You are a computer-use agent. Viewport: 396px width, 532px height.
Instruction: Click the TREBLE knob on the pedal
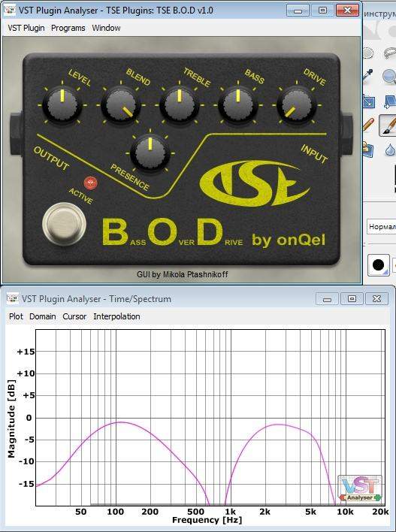pos(179,105)
